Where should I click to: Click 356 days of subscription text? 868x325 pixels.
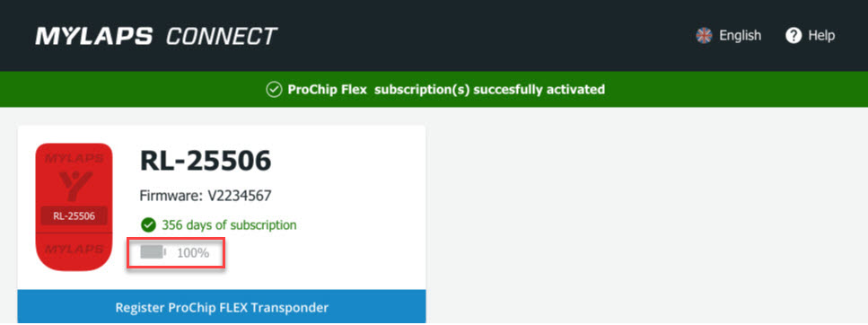tap(229, 225)
